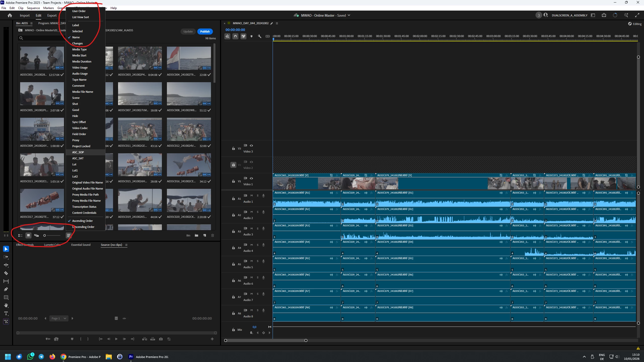
Task: Click the blue Publish button
Action: click(x=205, y=32)
